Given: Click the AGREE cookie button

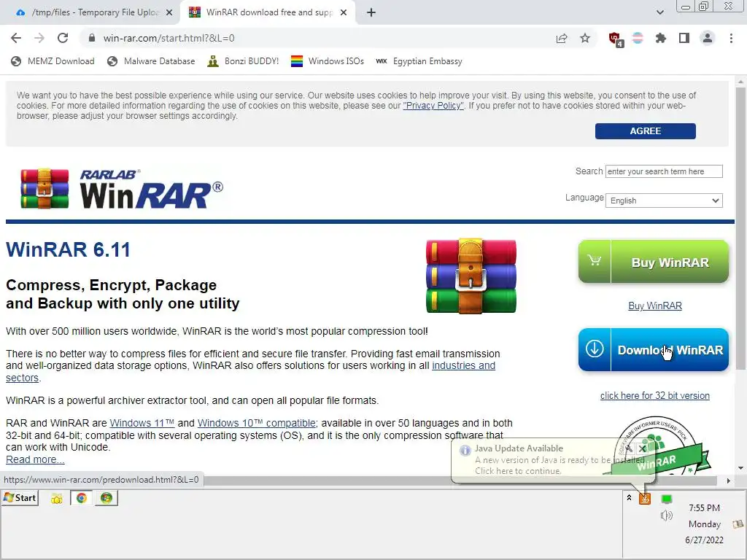Looking at the screenshot, I should (645, 131).
